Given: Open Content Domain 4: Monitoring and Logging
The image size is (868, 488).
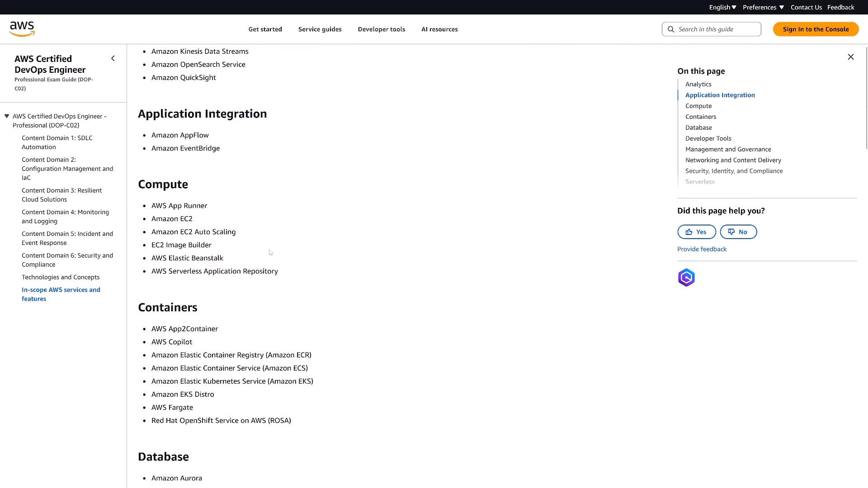Looking at the screenshot, I should (x=65, y=216).
